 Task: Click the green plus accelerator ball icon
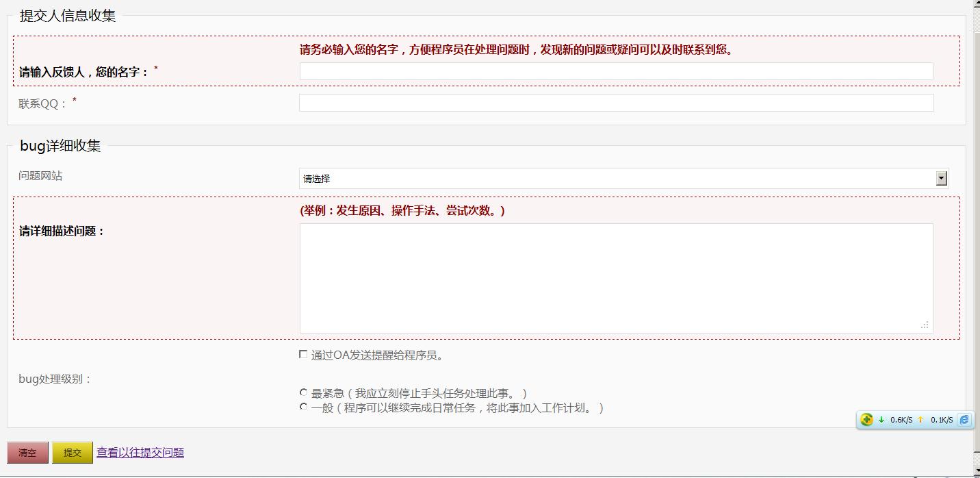[x=866, y=420]
